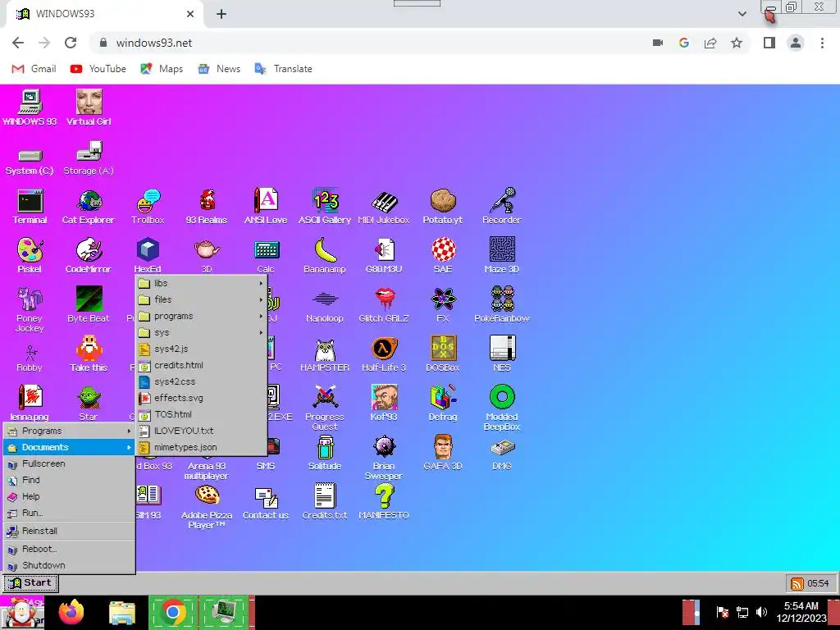Expand Programs in Start menu
The height and width of the screenshot is (630, 840).
click(69, 431)
